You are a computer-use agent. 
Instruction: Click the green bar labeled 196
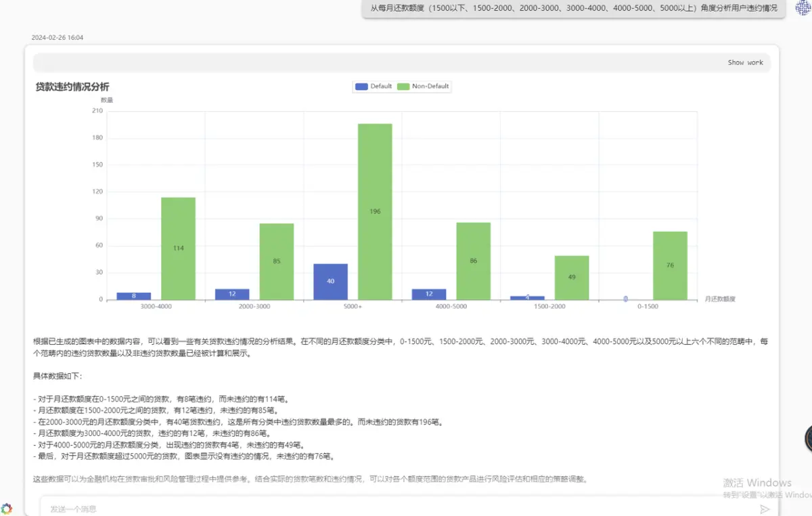pos(375,211)
